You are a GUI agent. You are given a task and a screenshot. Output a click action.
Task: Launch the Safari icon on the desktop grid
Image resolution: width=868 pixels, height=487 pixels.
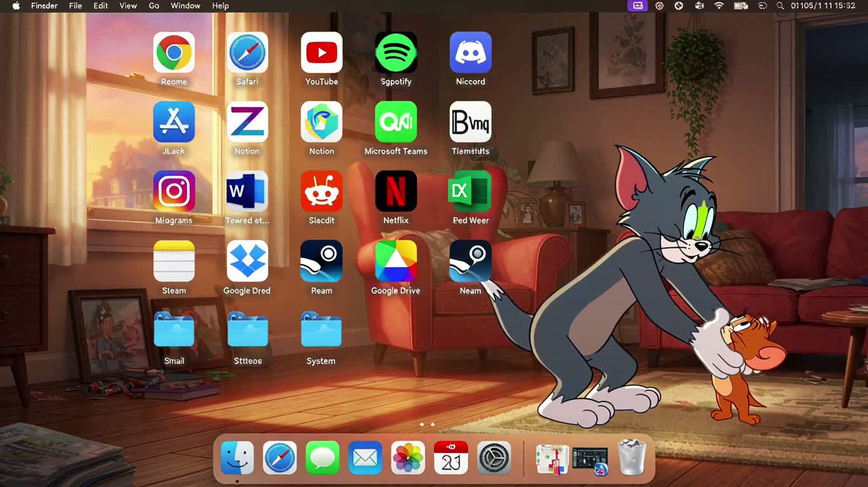[x=247, y=53]
